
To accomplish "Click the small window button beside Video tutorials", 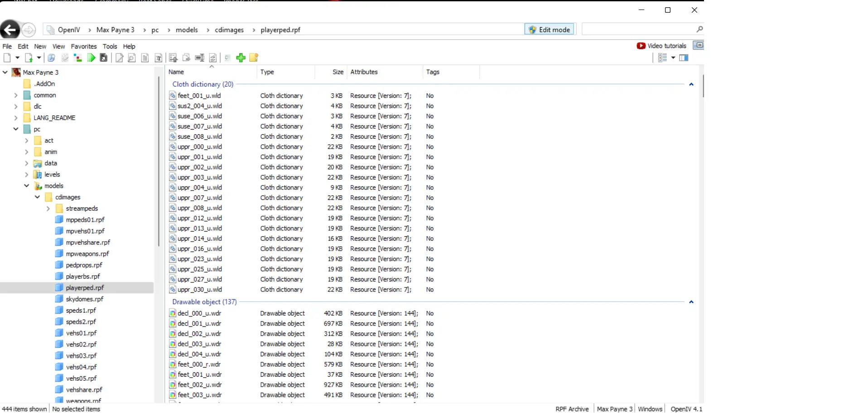I will (x=699, y=45).
